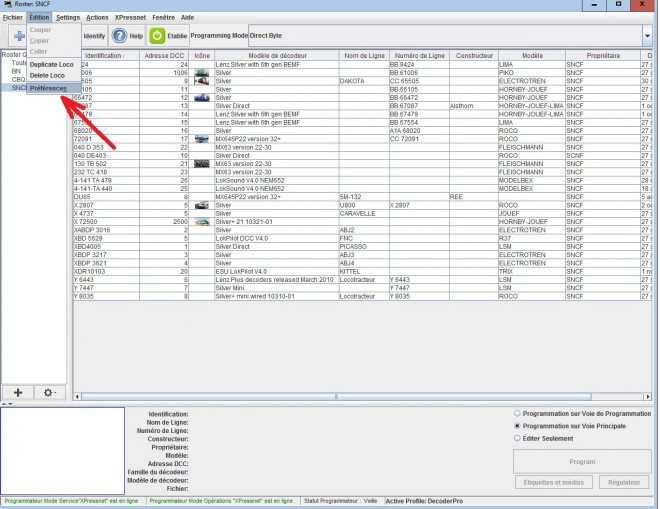Click the railcar icon in the X 2807 row

[202, 205]
